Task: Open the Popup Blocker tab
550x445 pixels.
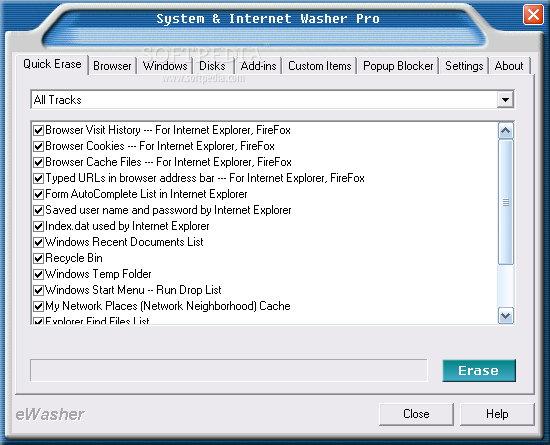Action: point(398,66)
